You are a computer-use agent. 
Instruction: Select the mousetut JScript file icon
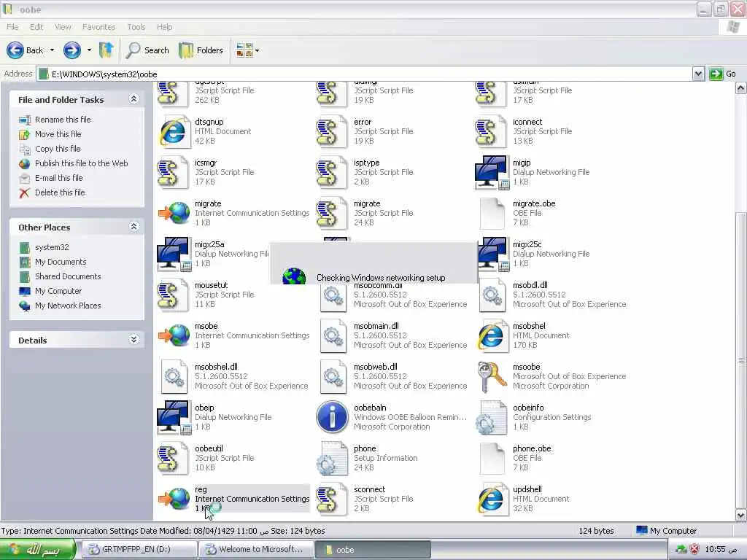(x=172, y=295)
